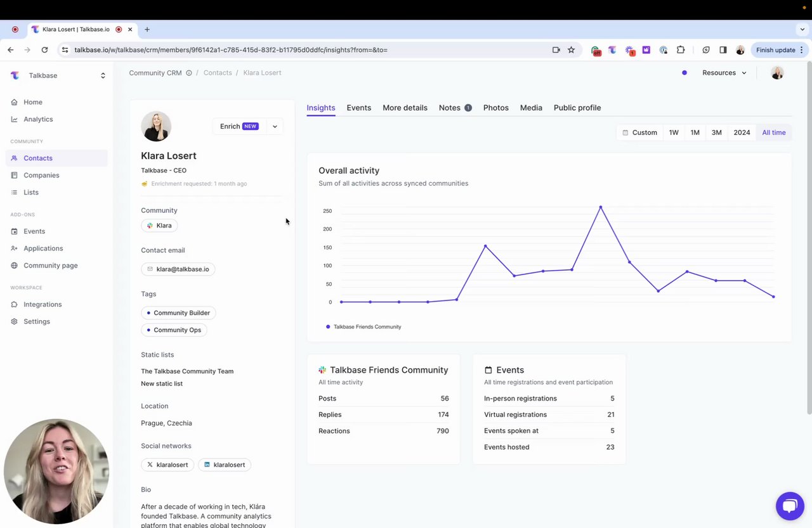Expand the browser tab search chevron
This screenshot has height=528, width=812.
point(802,29)
